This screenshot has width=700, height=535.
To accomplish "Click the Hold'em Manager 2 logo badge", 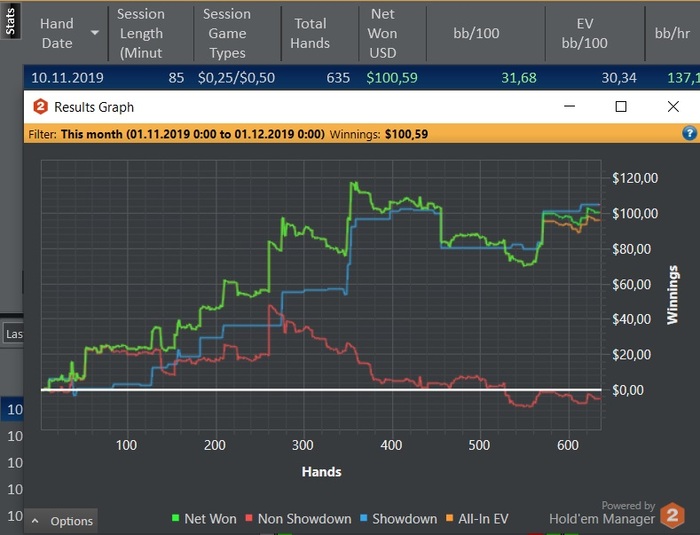I will pyautogui.click(x=672, y=515).
